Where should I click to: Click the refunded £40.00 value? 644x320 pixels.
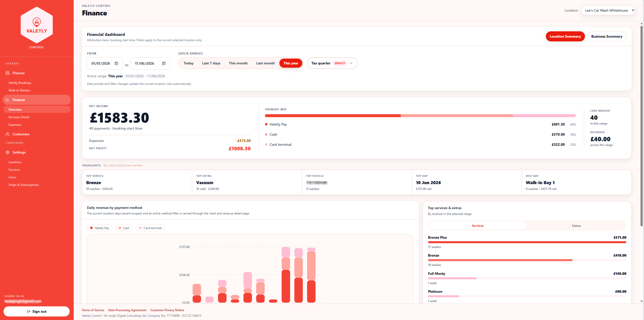[600, 139]
